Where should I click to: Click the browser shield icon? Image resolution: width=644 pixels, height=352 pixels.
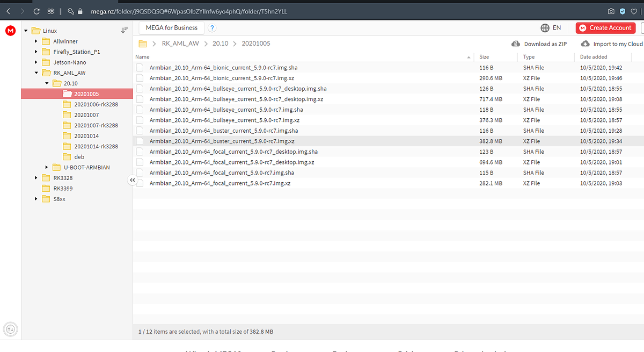pos(623,11)
